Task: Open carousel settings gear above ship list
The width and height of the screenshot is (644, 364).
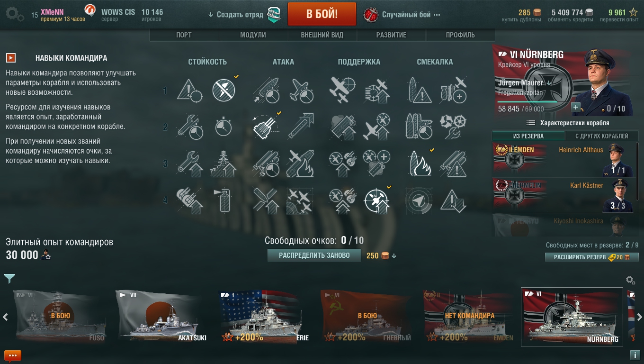Action: (x=630, y=280)
